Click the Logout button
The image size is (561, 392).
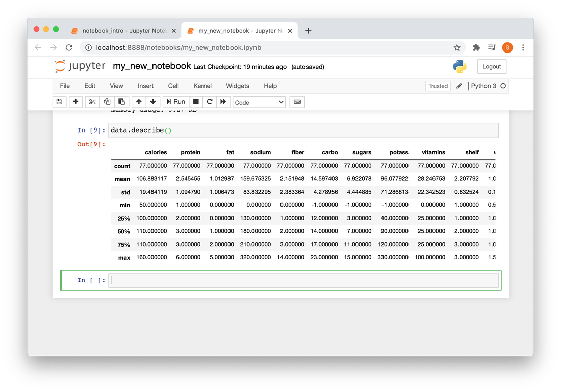(x=491, y=66)
